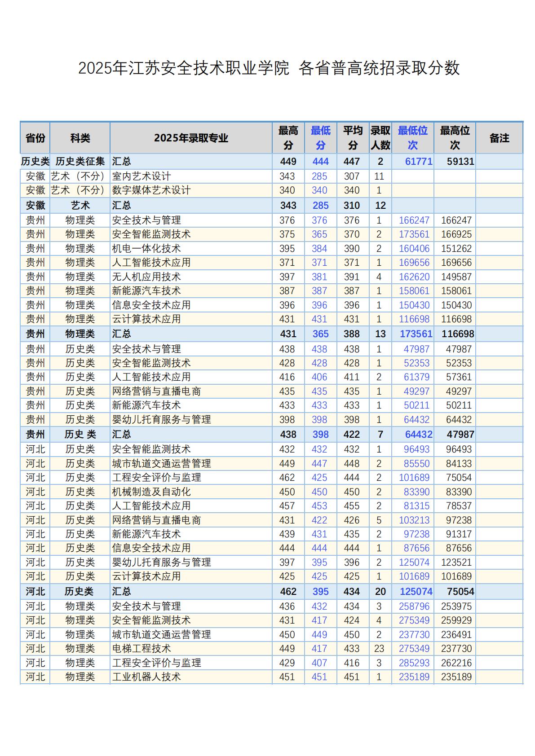This screenshot has width=535, height=756.
Task: Click the rank value 258796
Action: coord(414,606)
